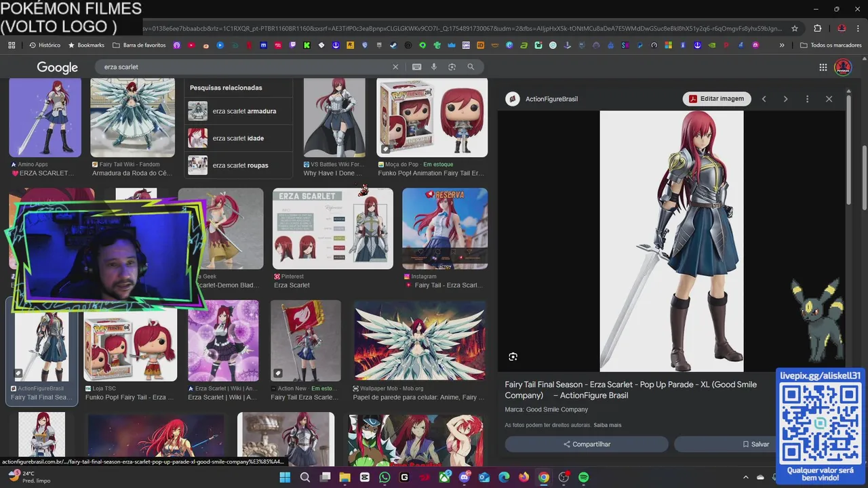
Task: Open the Barra de favoritos folder
Action: tap(139, 45)
